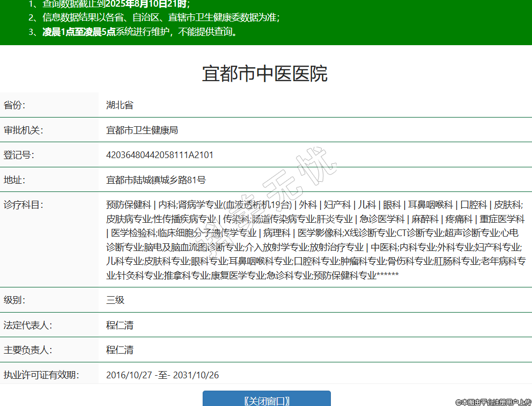Click the level value 三级
The height and width of the screenshot is (406, 532).
[x=115, y=300]
